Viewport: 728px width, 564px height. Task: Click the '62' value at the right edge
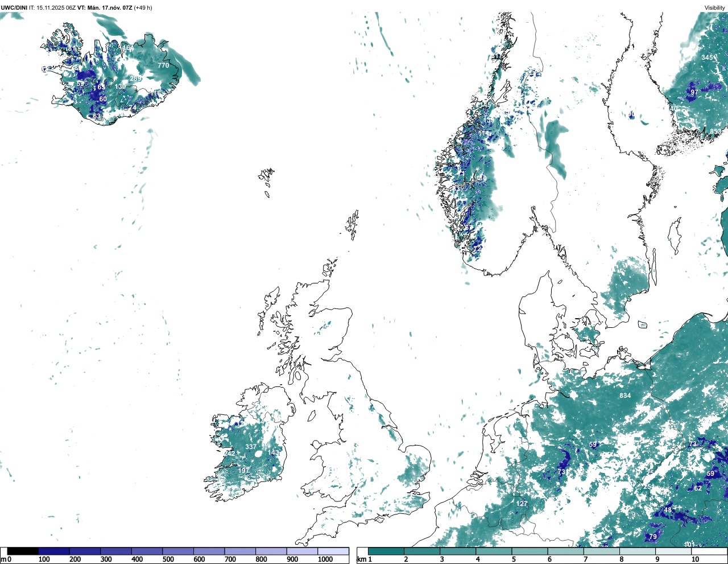click(698, 488)
